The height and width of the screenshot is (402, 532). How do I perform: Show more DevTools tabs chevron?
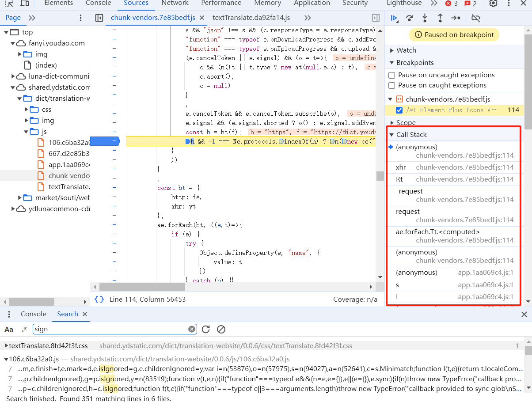point(434,4)
